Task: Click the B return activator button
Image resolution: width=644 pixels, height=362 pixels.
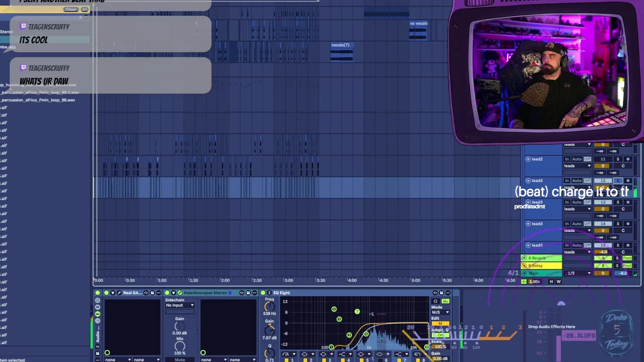Action: pyautogui.click(x=603, y=265)
